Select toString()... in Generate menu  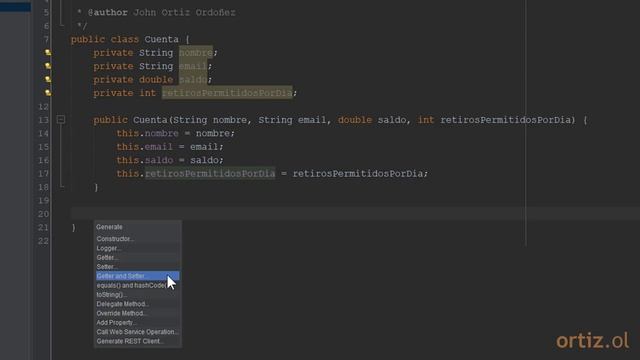[138, 295]
